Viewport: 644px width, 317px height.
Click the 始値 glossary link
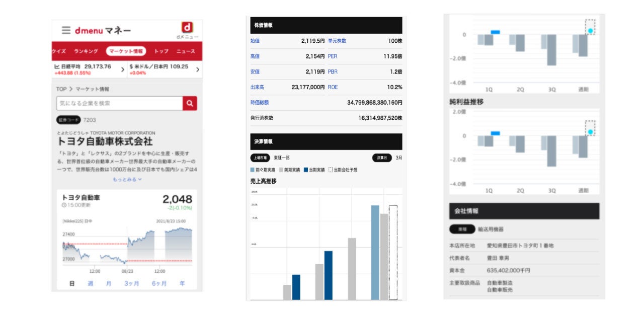(255, 41)
